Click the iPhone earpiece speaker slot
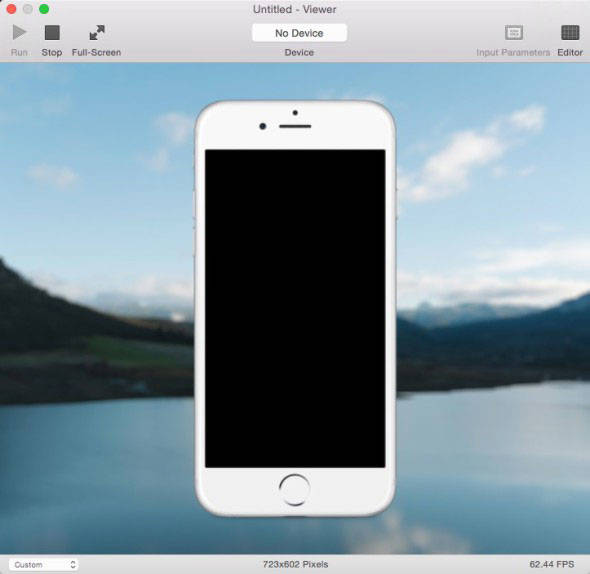Viewport: 590px width, 574px height. (x=295, y=126)
